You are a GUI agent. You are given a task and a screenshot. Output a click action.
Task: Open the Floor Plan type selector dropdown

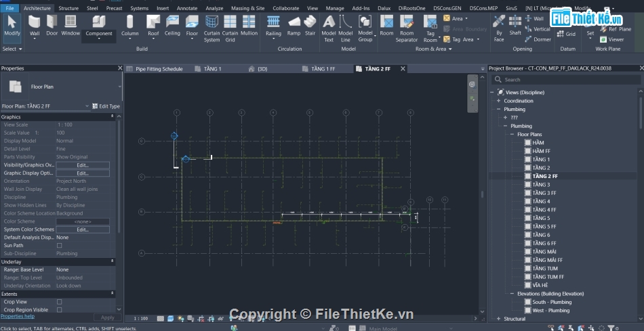(x=120, y=87)
